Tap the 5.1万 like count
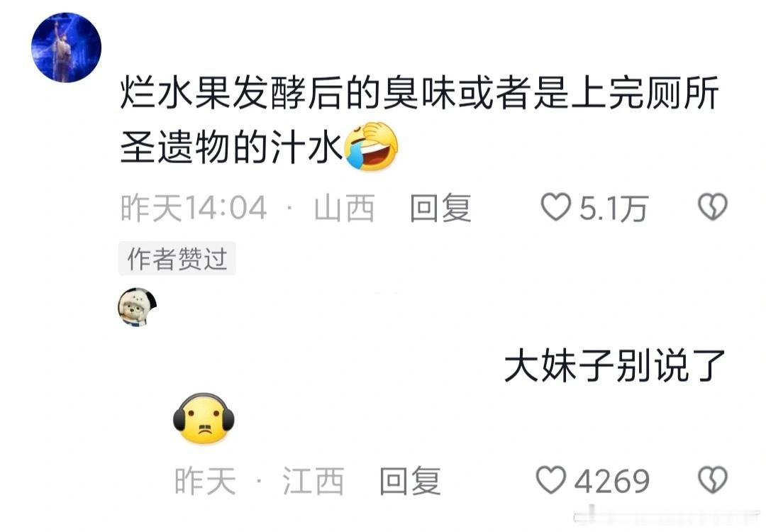This screenshot has width=766, height=532. click(x=614, y=209)
